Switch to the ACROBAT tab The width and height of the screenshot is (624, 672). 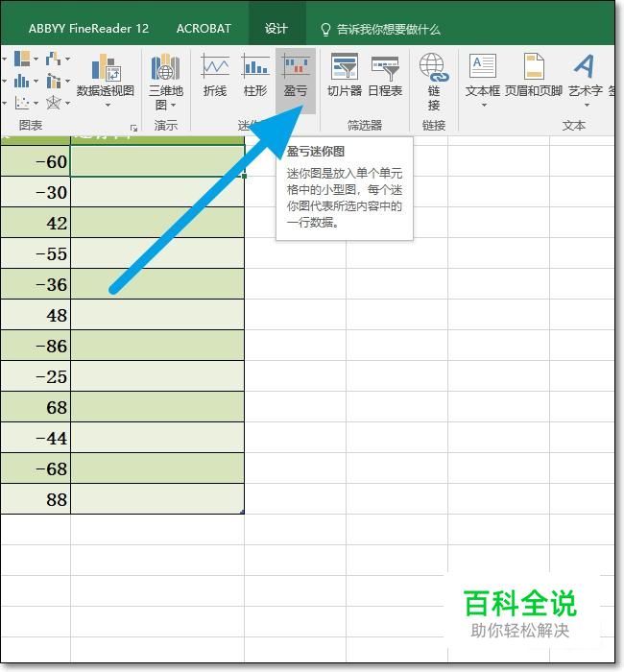pyautogui.click(x=204, y=29)
